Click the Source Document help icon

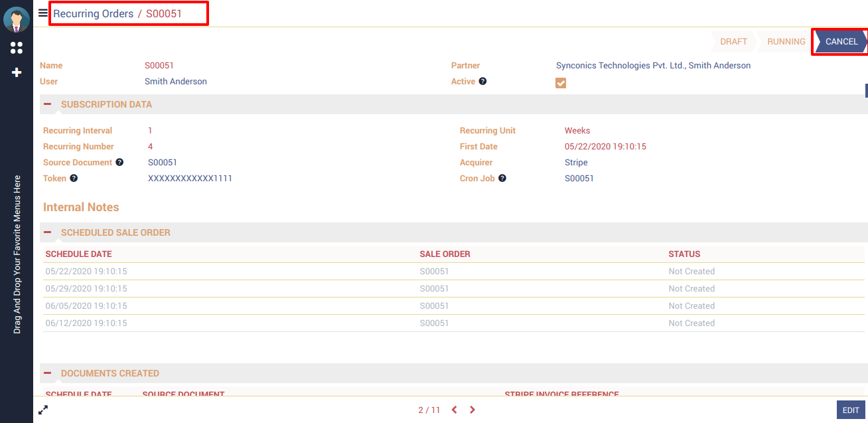point(119,162)
